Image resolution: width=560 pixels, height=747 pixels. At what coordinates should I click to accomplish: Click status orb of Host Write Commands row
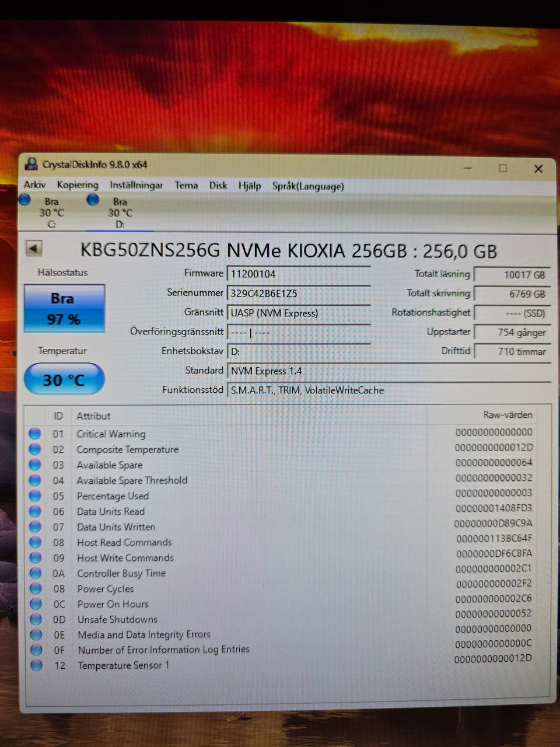(x=36, y=558)
